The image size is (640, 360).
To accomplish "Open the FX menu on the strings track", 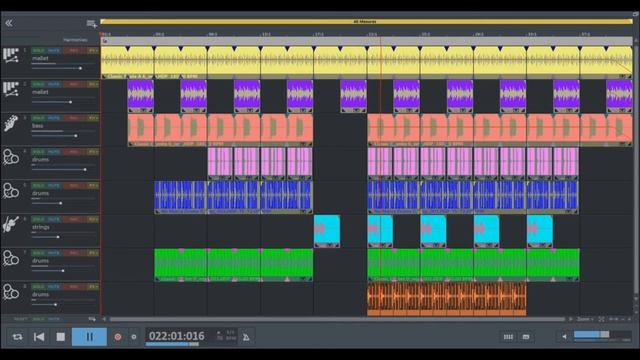I will point(93,220).
